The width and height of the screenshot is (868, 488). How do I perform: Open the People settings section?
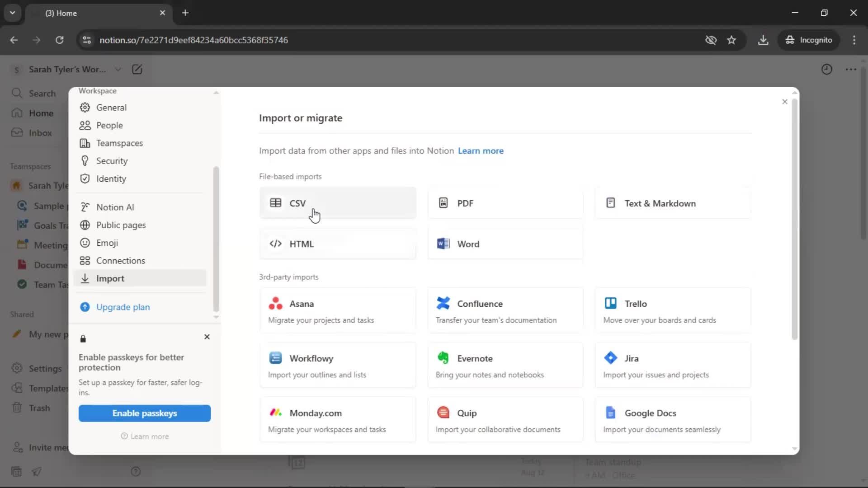[x=140, y=125]
